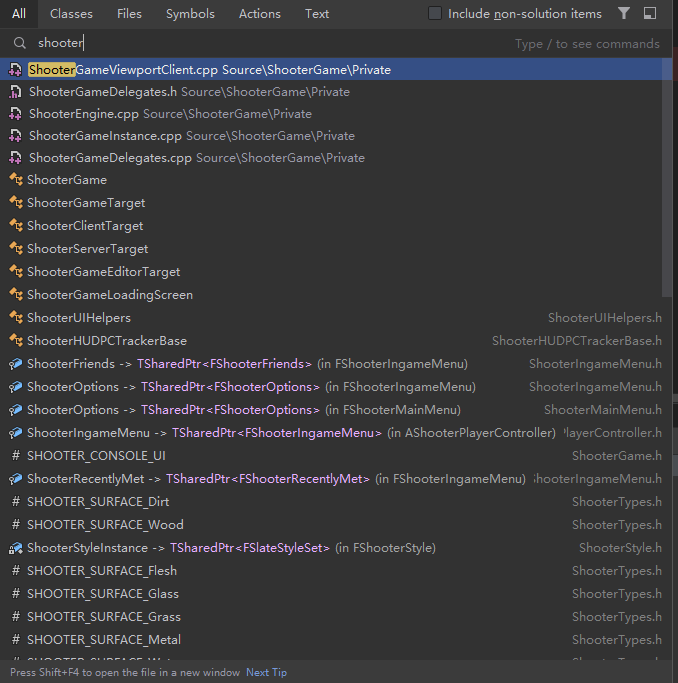Open the Actions tab

(260, 14)
